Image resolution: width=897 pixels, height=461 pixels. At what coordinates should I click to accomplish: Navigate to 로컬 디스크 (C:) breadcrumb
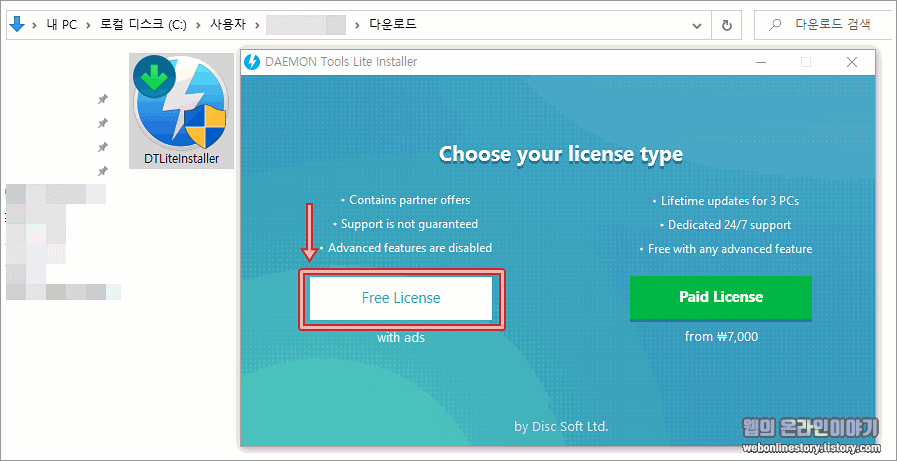143,25
